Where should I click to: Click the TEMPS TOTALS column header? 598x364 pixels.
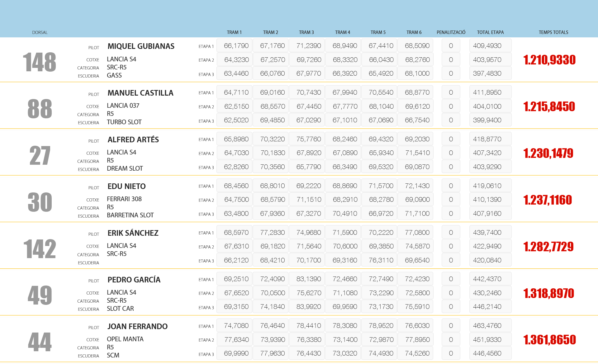point(553,32)
